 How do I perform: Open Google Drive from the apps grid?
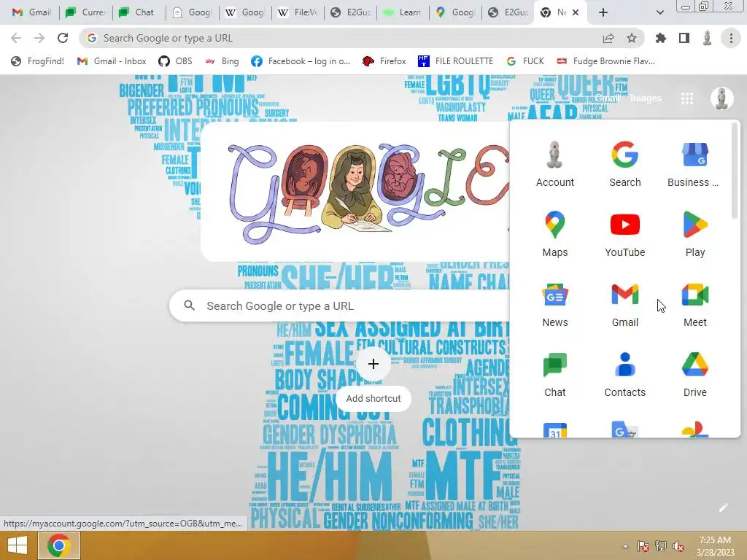coord(694,374)
